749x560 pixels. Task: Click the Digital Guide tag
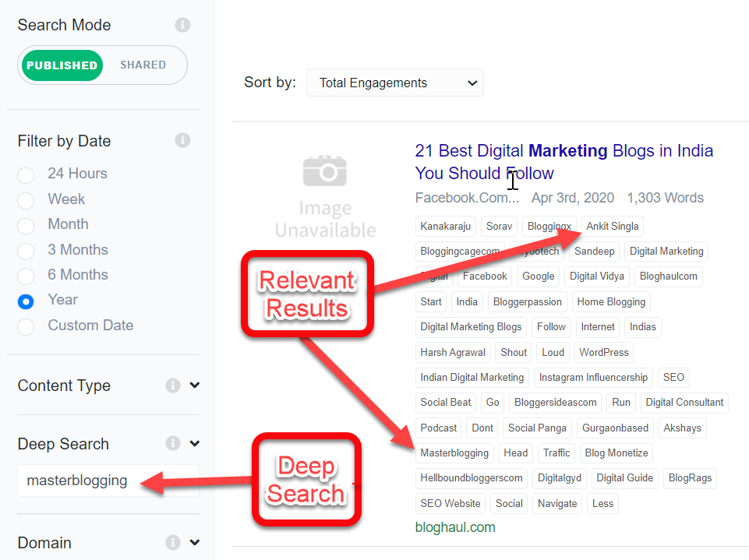(x=624, y=478)
